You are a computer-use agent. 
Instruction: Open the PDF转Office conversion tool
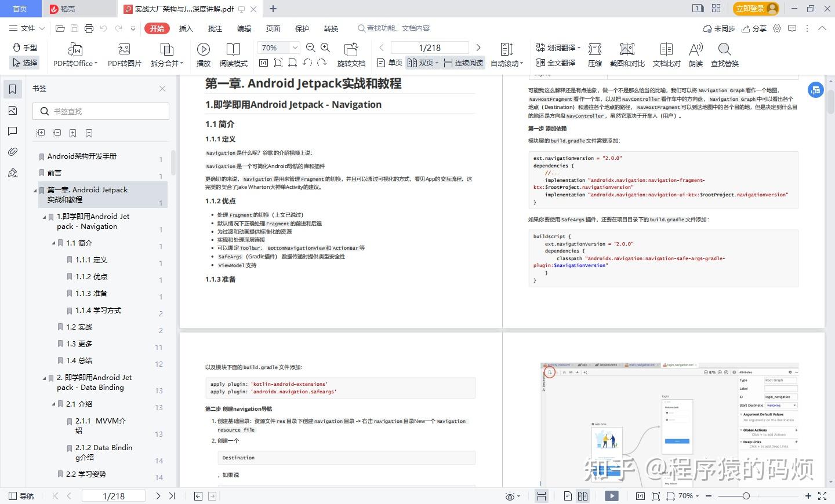click(x=74, y=54)
